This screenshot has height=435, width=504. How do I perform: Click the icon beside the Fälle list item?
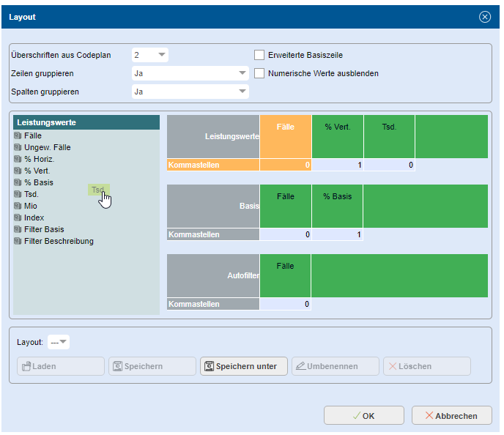[18, 136]
